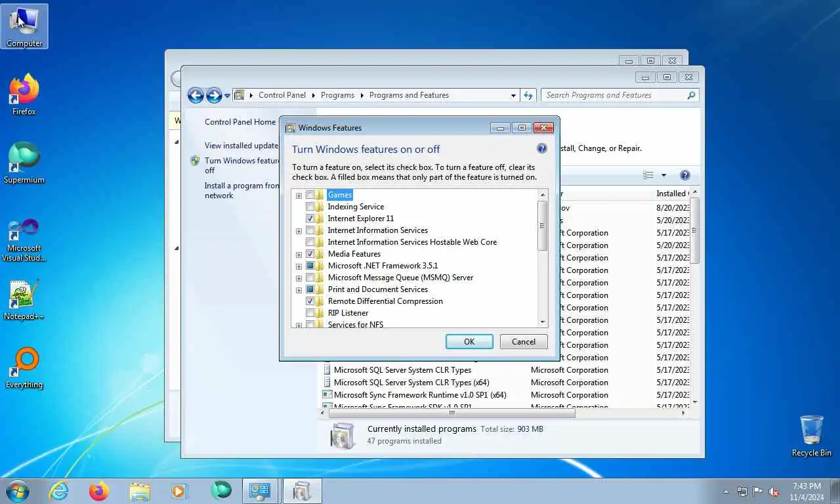Image resolution: width=840 pixels, height=504 pixels.
Task: Expand the Media Features node
Action: point(299,255)
